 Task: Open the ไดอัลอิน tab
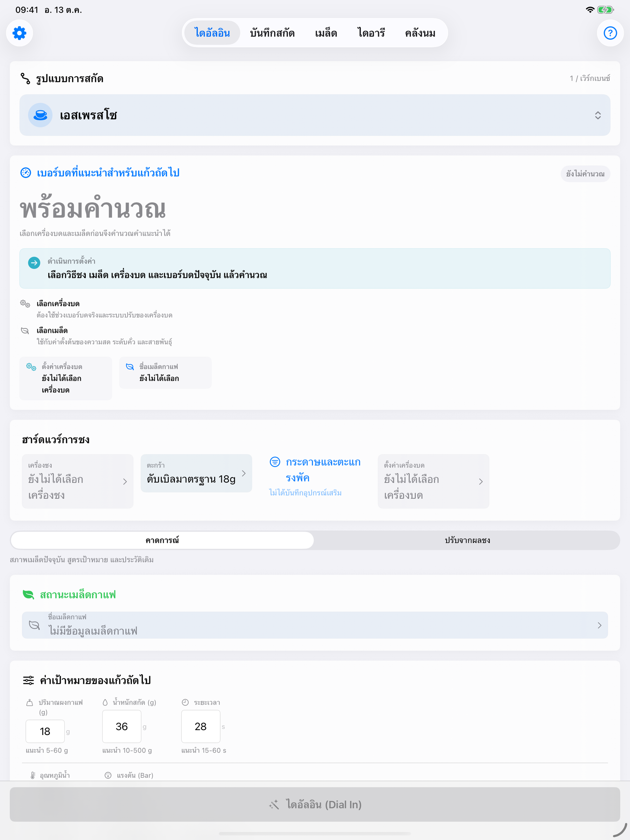[212, 33]
